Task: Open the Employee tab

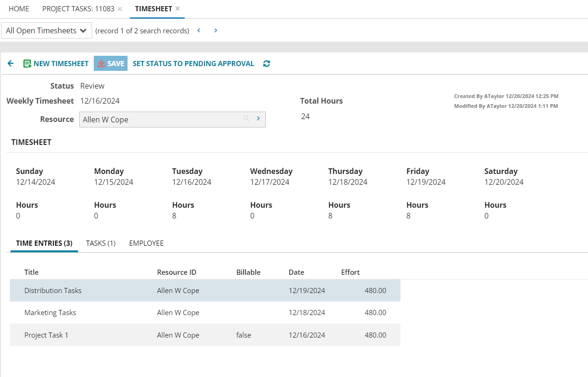Action: tap(146, 243)
